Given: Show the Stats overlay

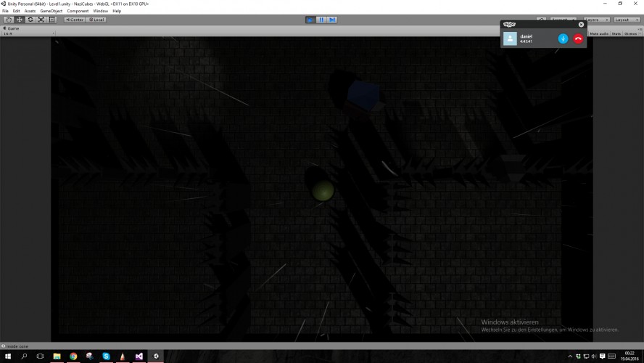Looking at the screenshot, I should click(616, 33).
